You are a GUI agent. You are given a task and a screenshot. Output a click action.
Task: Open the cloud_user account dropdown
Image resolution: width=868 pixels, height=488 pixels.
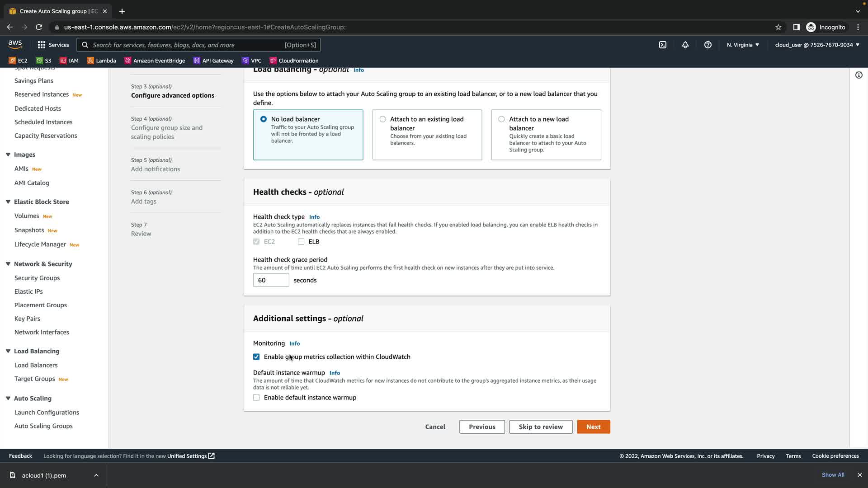[x=817, y=45]
